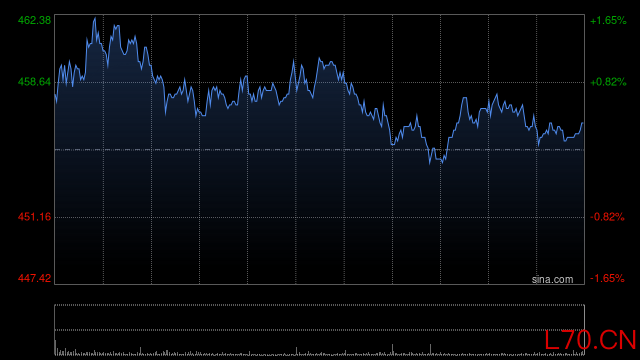Viewport: 640px width, 360px height.
Task: Click the -0.82% percentage label
Action: click(607, 217)
